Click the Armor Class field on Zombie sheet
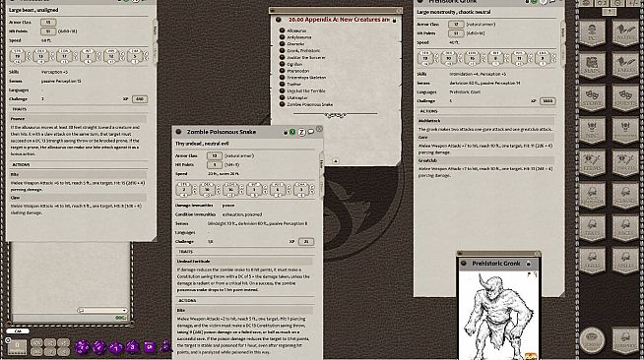The image size is (644, 360). click(x=215, y=155)
